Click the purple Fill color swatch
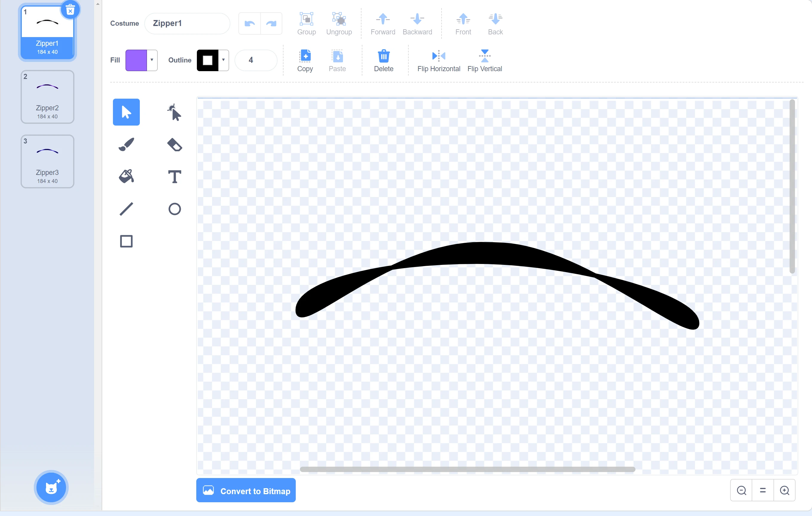Viewport: 812px width, 516px height. (x=136, y=60)
